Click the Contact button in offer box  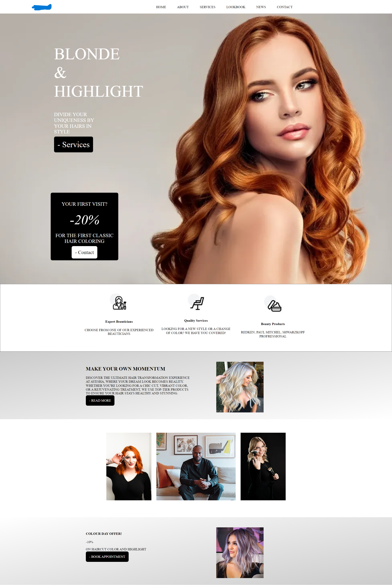point(84,253)
